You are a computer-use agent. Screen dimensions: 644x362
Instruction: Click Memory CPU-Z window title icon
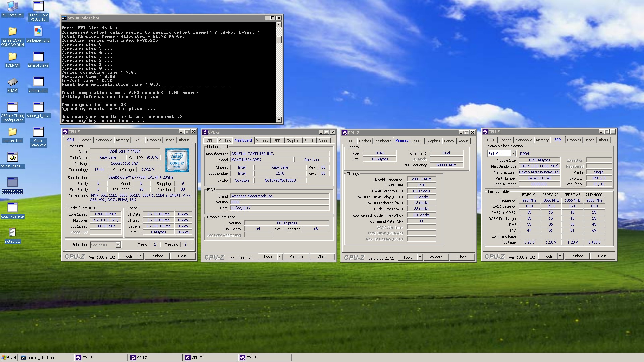point(345,133)
